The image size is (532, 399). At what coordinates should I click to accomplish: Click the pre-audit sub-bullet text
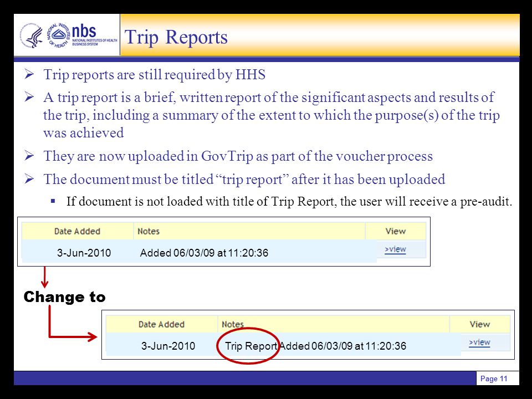(289, 201)
